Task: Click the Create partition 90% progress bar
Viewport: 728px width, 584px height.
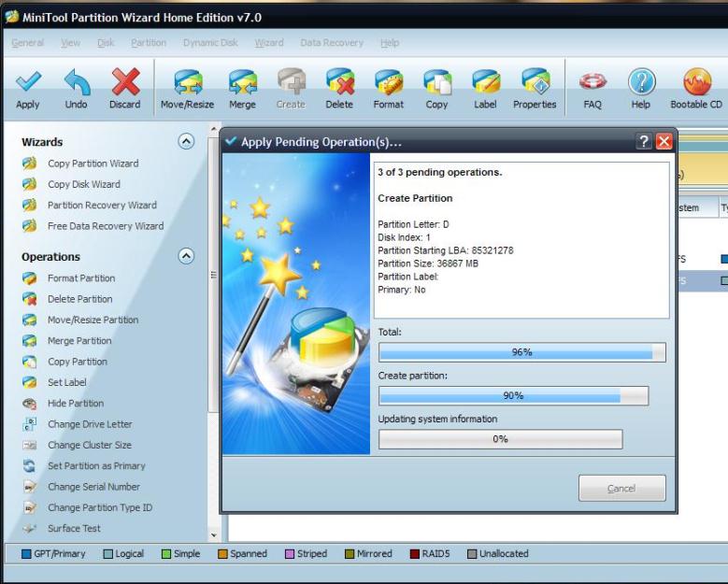Action: tap(513, 395)
